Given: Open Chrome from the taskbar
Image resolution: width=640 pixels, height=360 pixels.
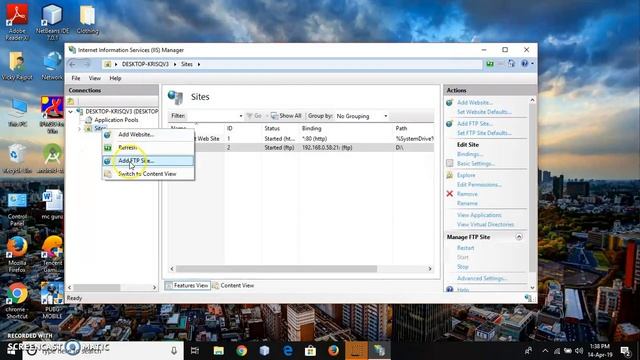Looking at the screenshot, I should click(241, 351).
